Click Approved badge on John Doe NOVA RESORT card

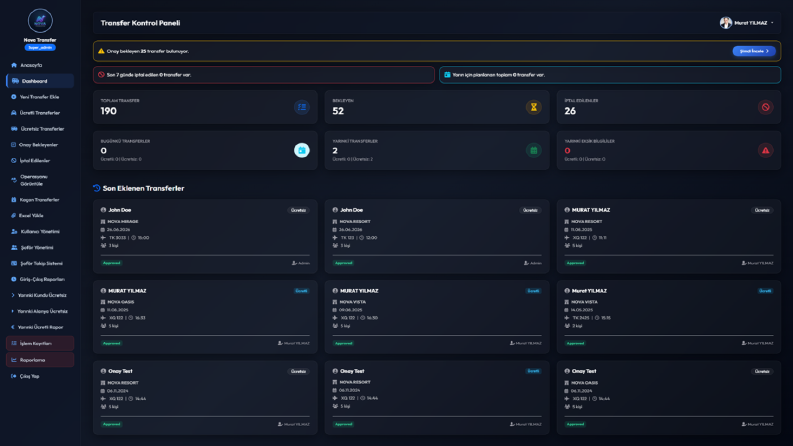(343, 263)
